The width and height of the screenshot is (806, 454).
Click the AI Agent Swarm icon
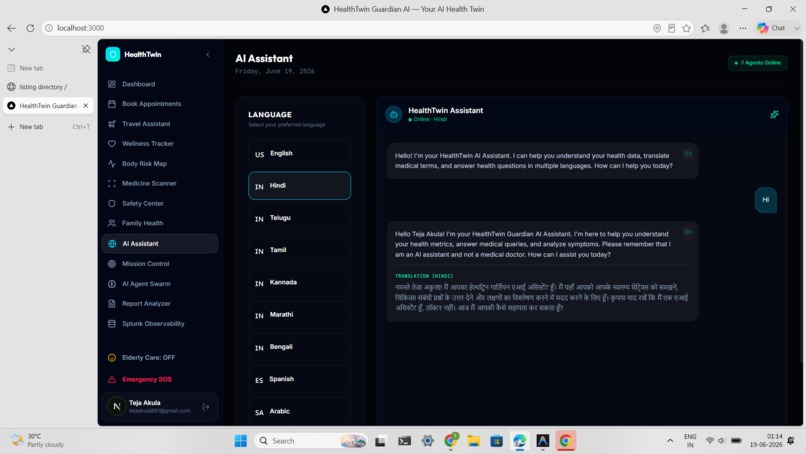pos(112,284)
